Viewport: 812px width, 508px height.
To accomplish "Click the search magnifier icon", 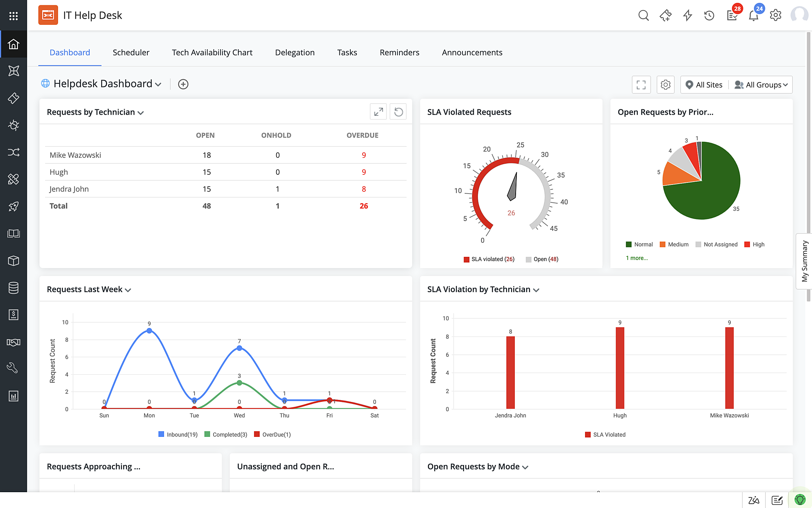I will (x=643, y=15).
